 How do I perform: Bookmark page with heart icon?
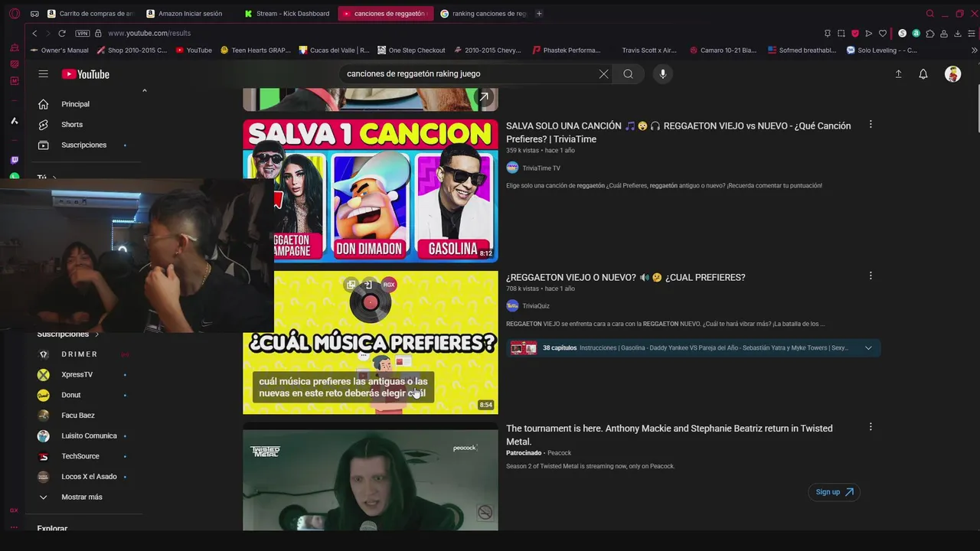(882, 34)
